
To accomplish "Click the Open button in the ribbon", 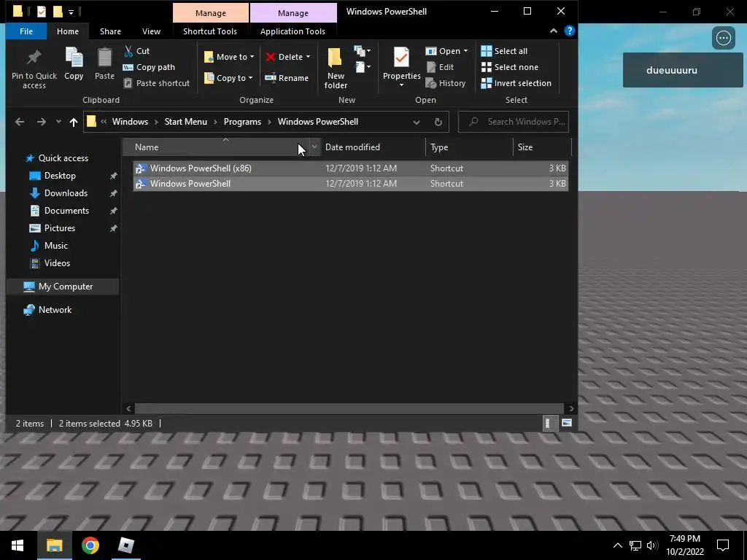I will point(443,51).
